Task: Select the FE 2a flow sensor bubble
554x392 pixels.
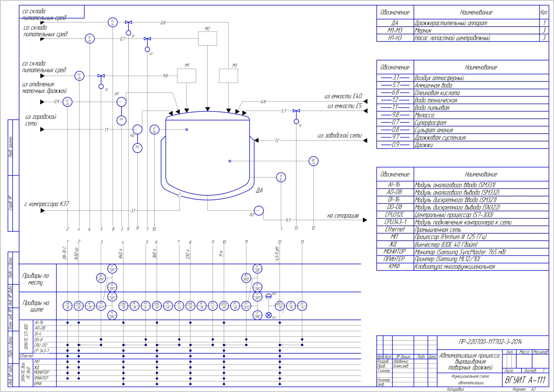Action: pos(67,102)
